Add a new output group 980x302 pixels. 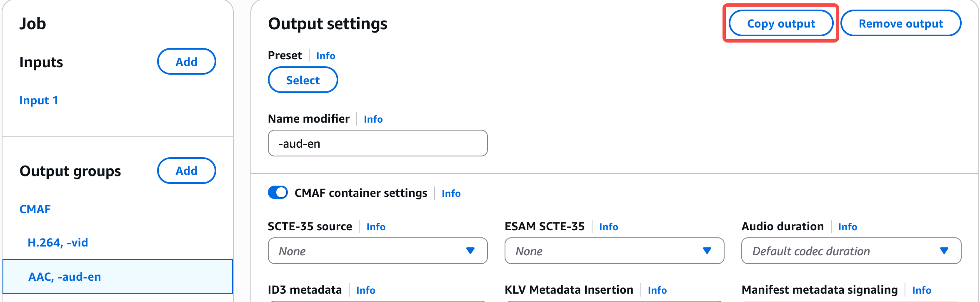(186, 171)
